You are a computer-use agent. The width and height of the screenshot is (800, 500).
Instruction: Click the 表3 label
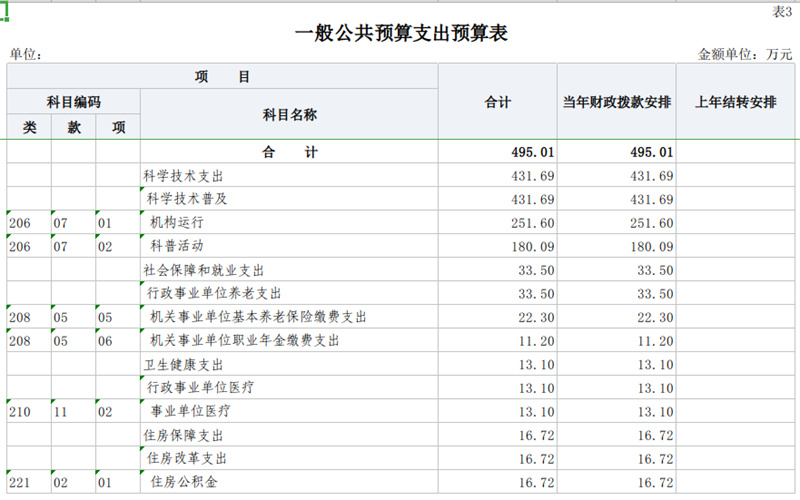pos(782,11)
